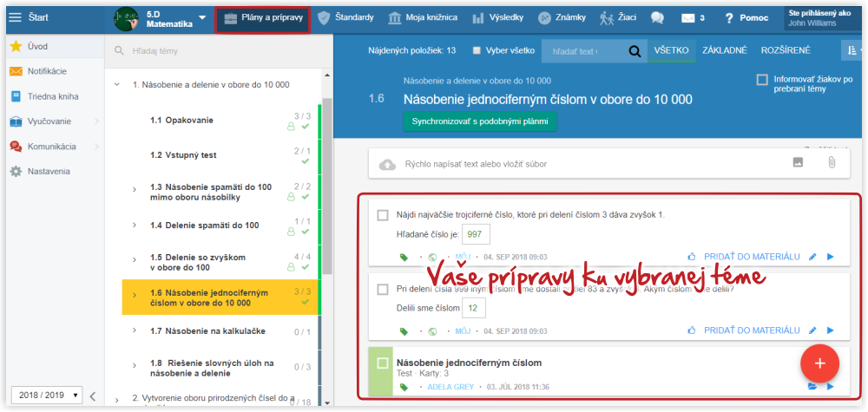
Task: Collapse the left sidebar with the arrow
Action: tap(93, 396)
